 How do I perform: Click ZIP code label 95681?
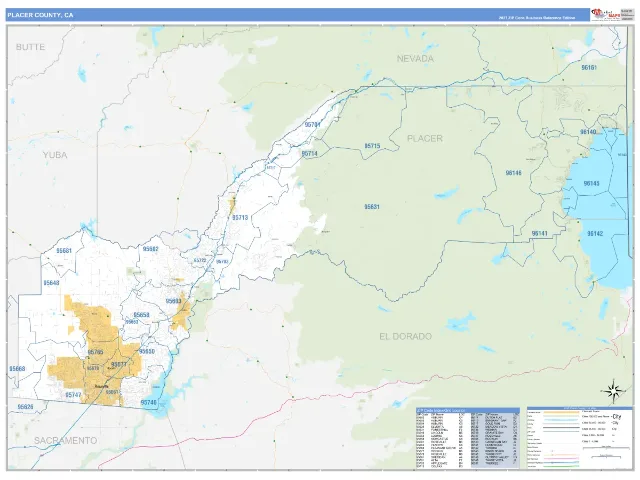(64, 251)
